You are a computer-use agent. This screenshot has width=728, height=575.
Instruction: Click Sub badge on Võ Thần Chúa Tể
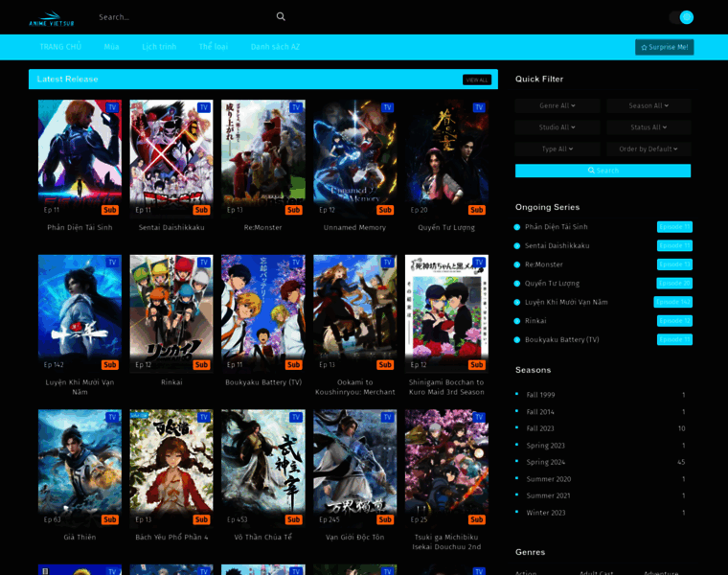293,519
